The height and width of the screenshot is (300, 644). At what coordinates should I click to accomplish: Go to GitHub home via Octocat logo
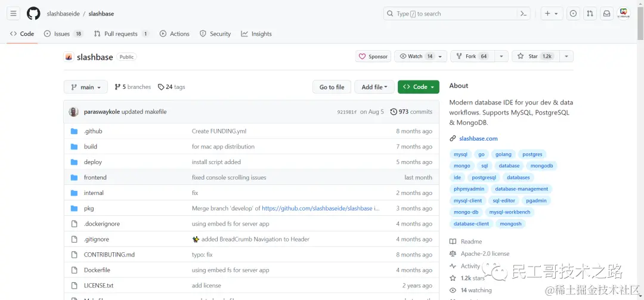click(x=33, y=14)
